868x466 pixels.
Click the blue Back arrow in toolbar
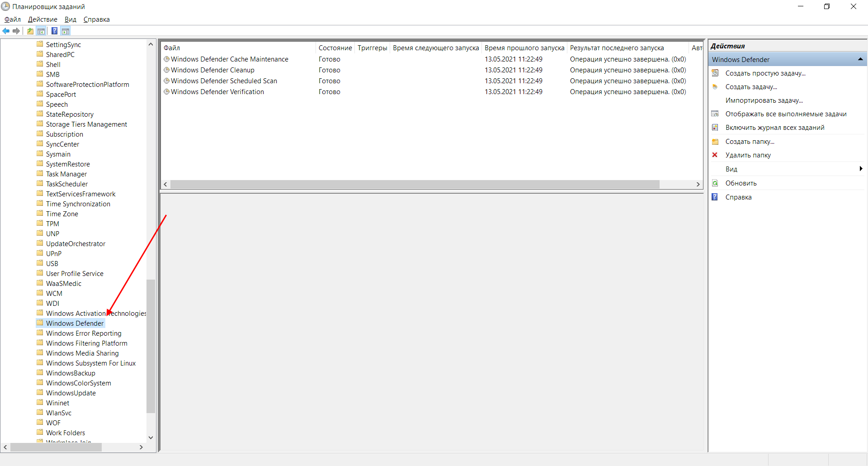coord(6,31)
